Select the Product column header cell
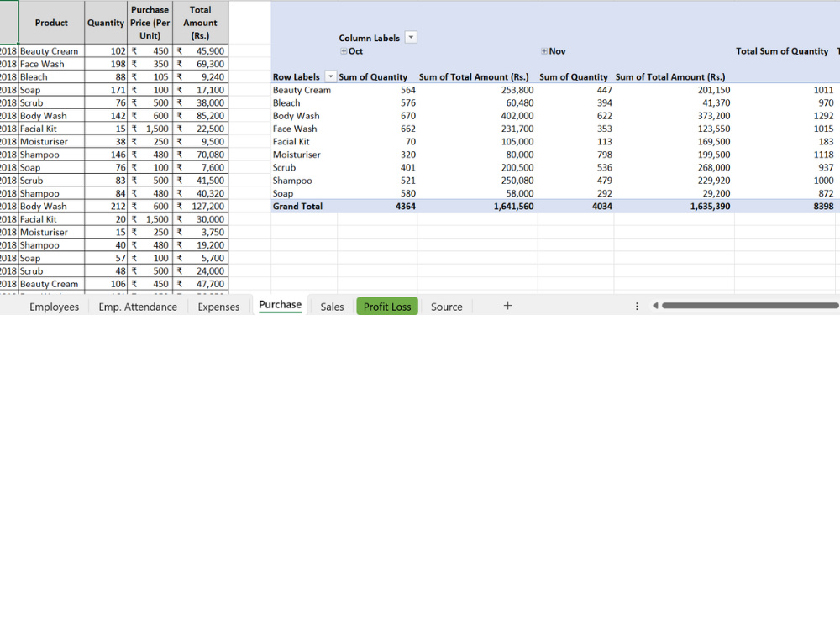Screen dimensions: 840x630 tap(51, 23)
